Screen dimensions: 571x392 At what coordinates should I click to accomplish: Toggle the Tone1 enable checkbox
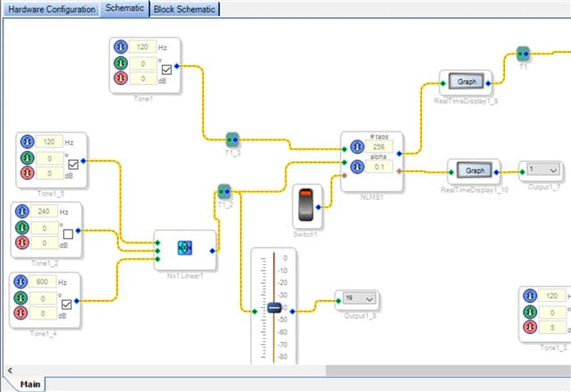[166, 69]
